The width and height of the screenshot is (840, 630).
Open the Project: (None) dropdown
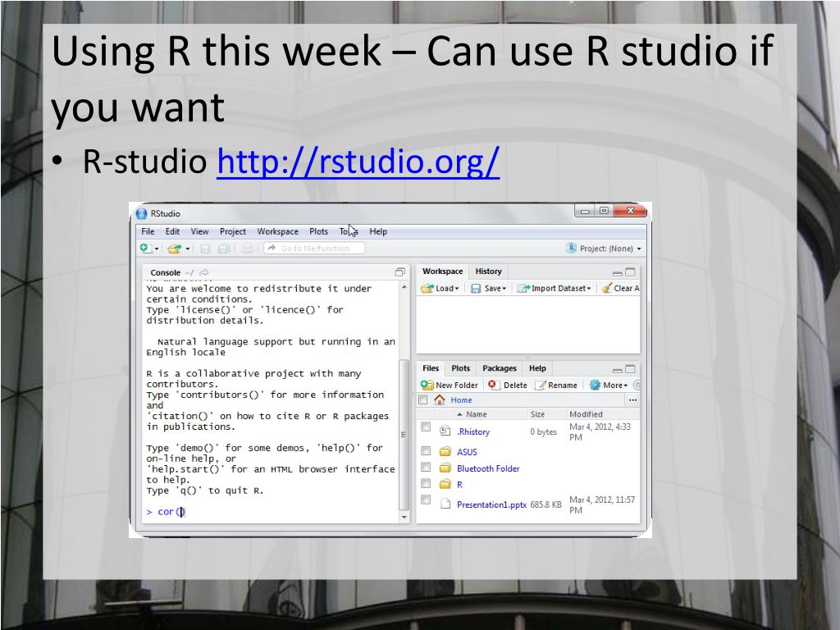(x=610, y=249)
